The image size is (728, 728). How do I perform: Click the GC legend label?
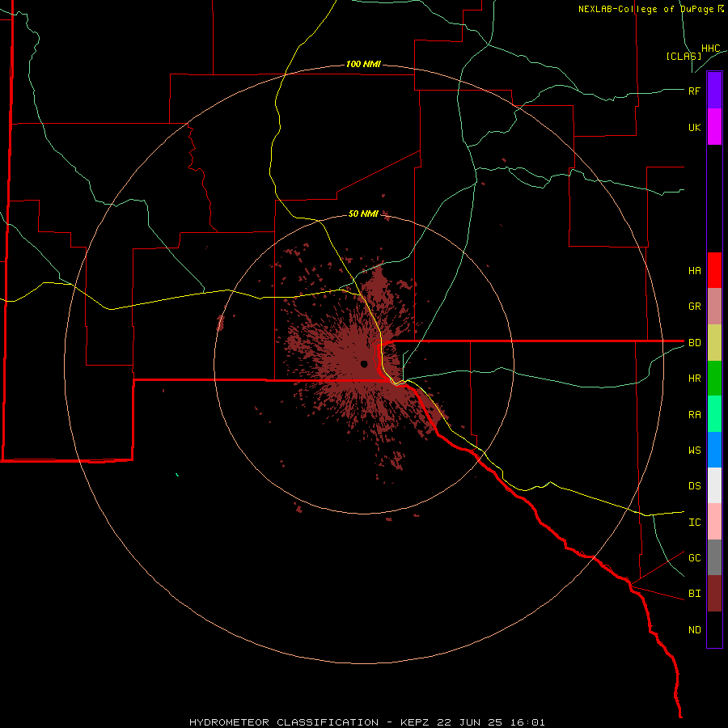pyautogui.click(x=694, y=557)
